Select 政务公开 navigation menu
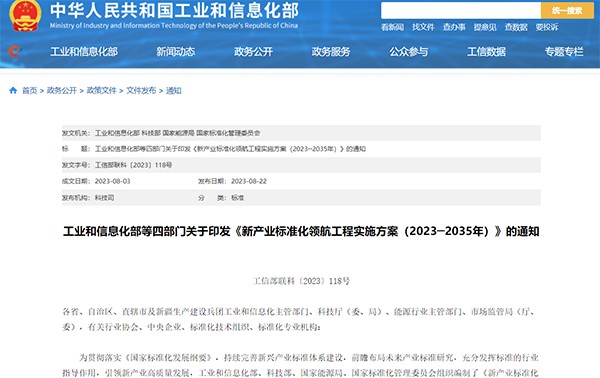The width and height of the screenshot is (600, 378). click(x=253, y=52)
